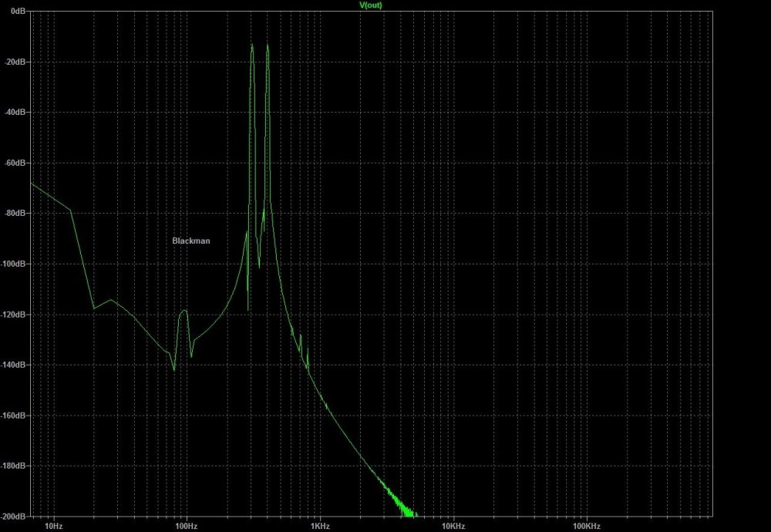Click the top of the right spectral peak
The height and width of the screenshot is (532, 771).
click(268, 45)
